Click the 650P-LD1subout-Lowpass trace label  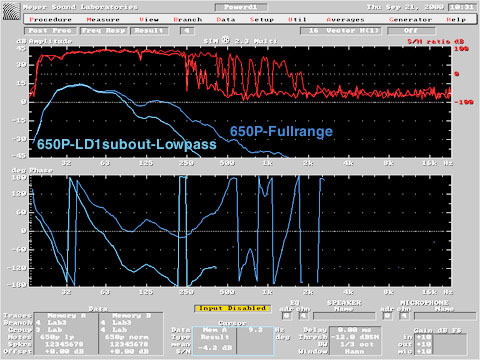click(127, 144)
